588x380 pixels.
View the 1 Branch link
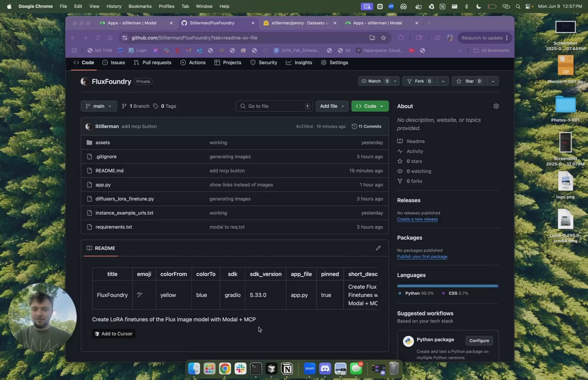tap(136, 106)
